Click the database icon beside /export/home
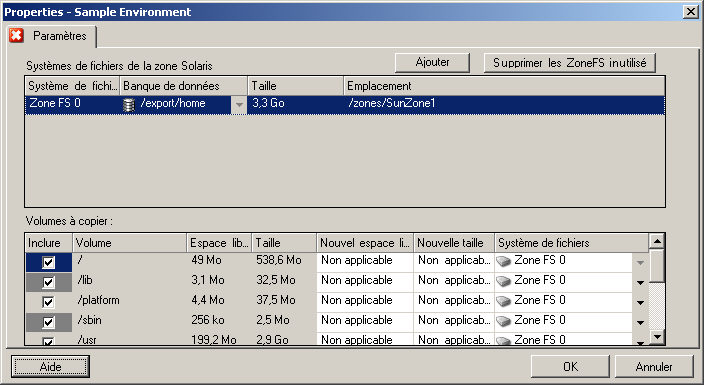The image size is (704, 385). 129,105
